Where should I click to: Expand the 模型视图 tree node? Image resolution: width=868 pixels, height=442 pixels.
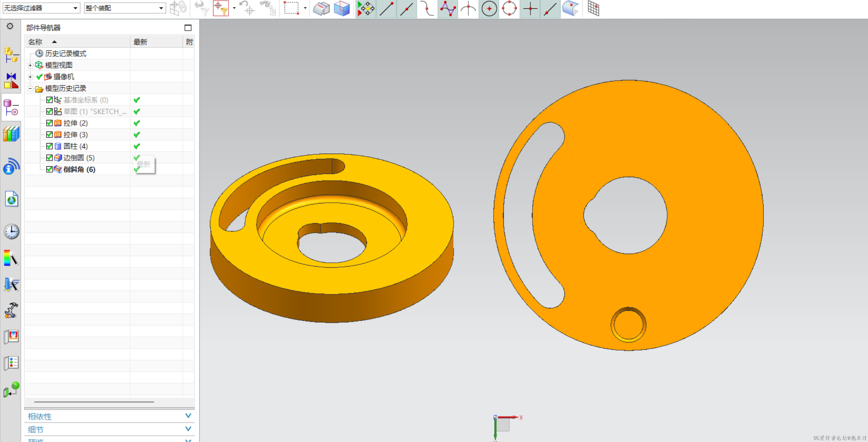tap(30, 65)
